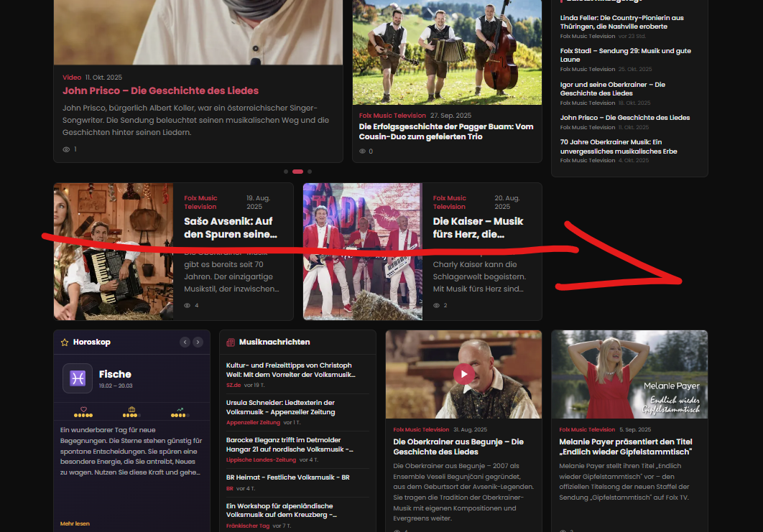Click Melanie Payer Gipfelstammtisch thumbnail image
The width and height of the screenshot is (763, 532).
tap(629, 375)
